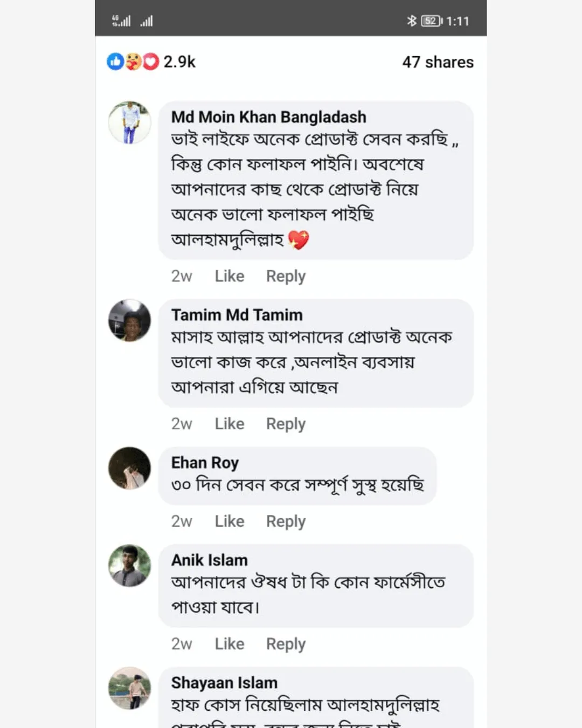Like Md Moin Khan Bangladash's comment
Image resolution: width=582 pixels, height=728 pixels.
(230, 276)
